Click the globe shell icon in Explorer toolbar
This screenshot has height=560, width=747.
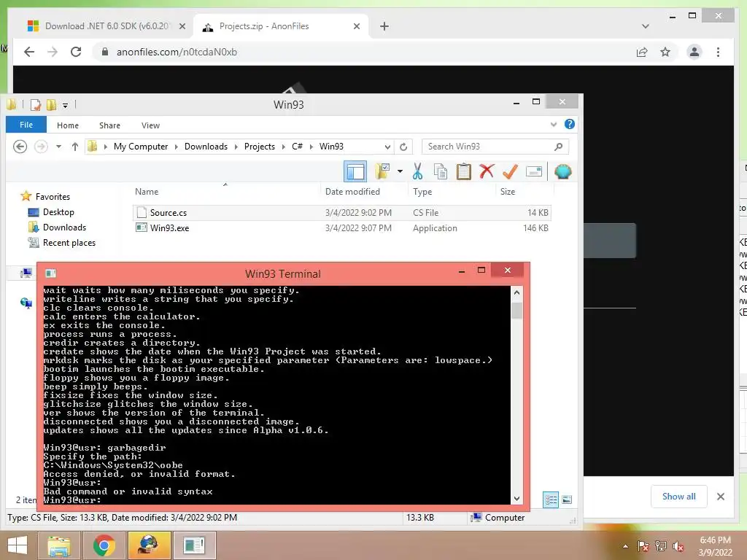pyautogui.click(x=562, y=171)
